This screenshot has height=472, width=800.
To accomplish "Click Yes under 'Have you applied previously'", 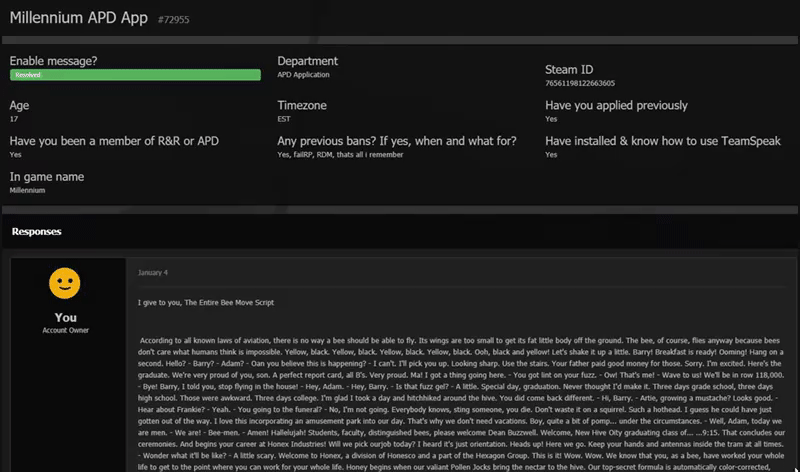I will pos(551,119).
